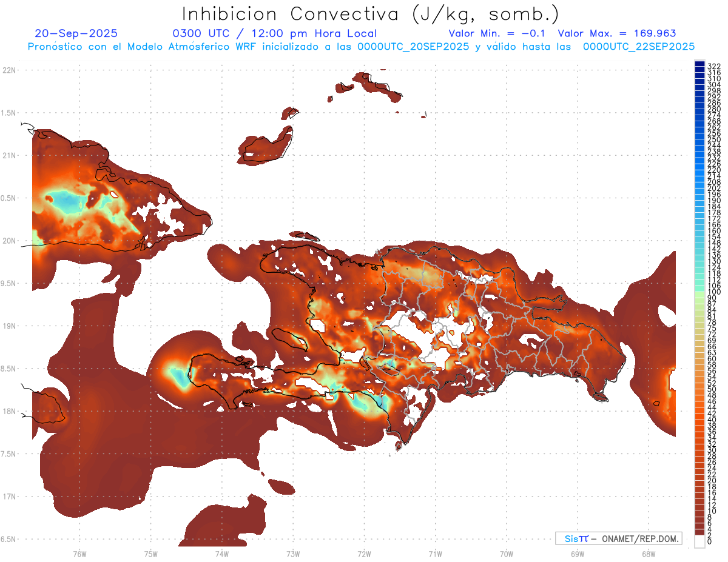Click the color scale value '250'

coord(713,139)
